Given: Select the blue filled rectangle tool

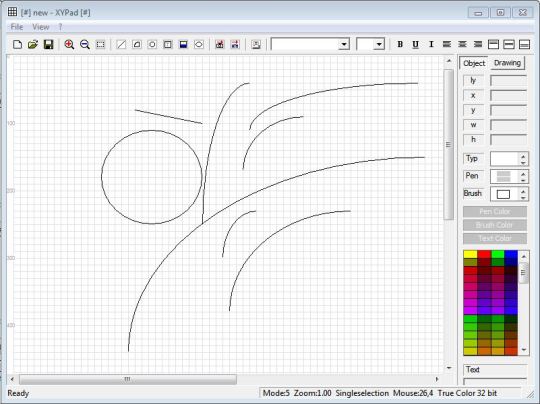Looking at the screenshot, I should coord(183,44).
